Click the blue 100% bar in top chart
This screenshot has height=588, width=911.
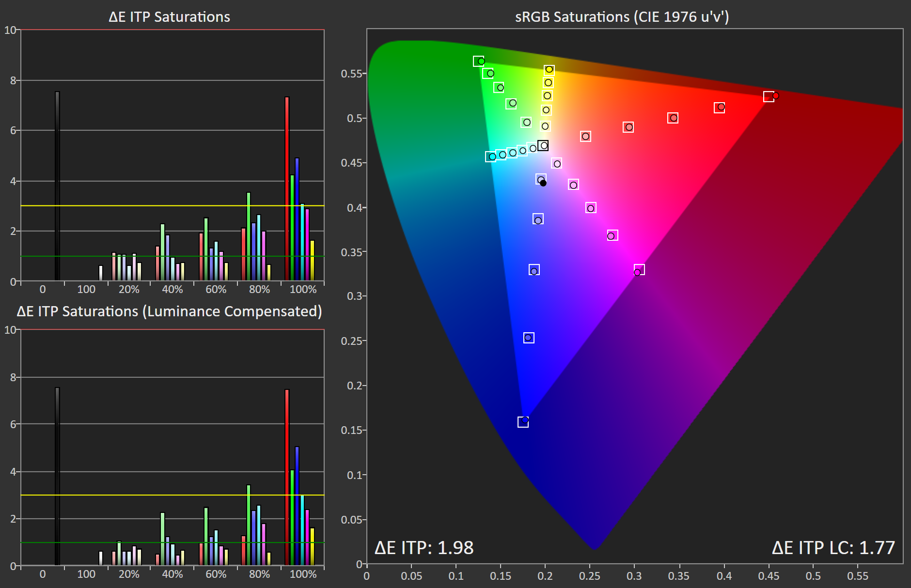pyautogui.click(x=297, y=219)
